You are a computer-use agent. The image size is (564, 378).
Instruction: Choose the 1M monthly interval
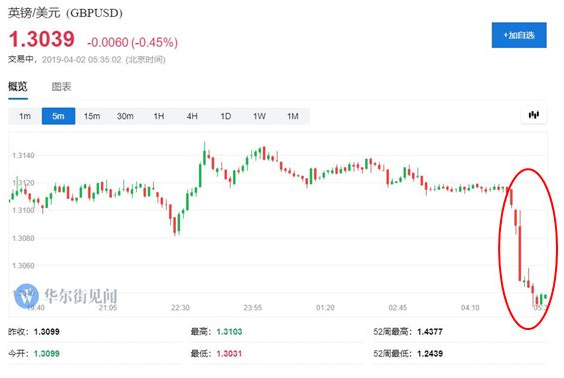point(293,116)
